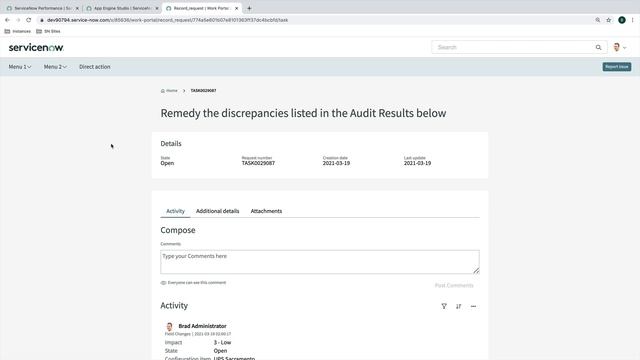Click the Creation date 2021-03-19 value
This screenshot has width=640, height=360.
pyautogui.click(x=336, y=163)
